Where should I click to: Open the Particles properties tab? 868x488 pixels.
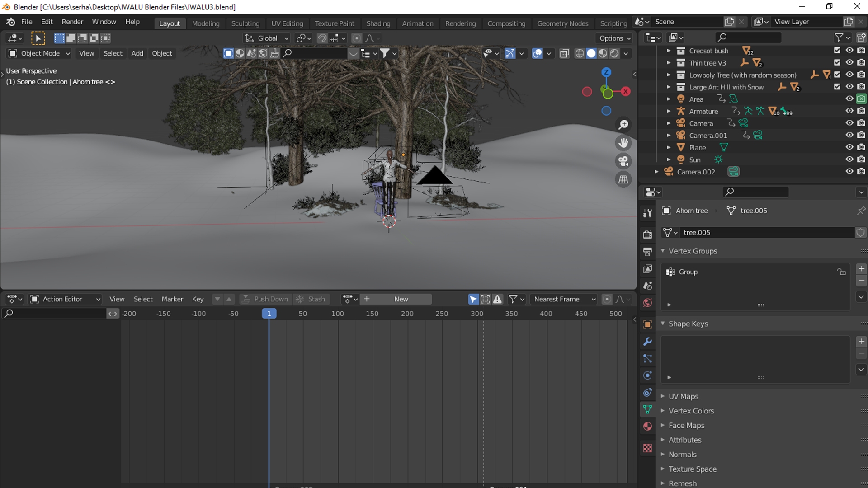(x=647, y=359)
